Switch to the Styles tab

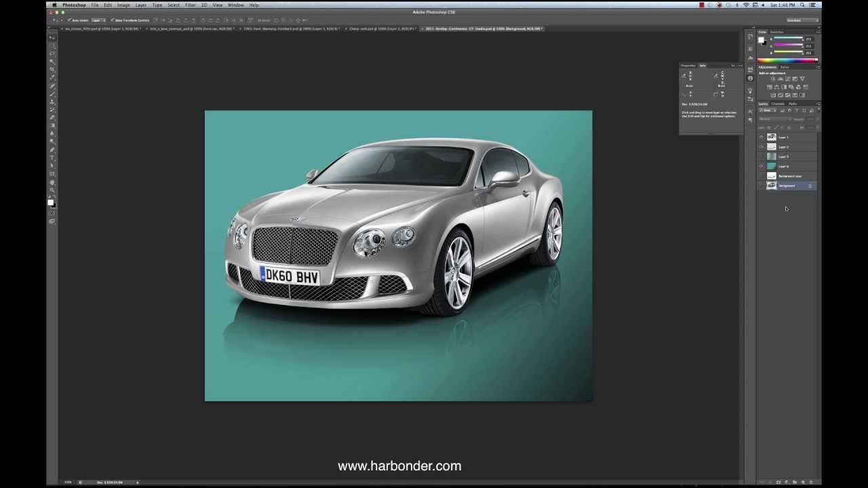785,67
